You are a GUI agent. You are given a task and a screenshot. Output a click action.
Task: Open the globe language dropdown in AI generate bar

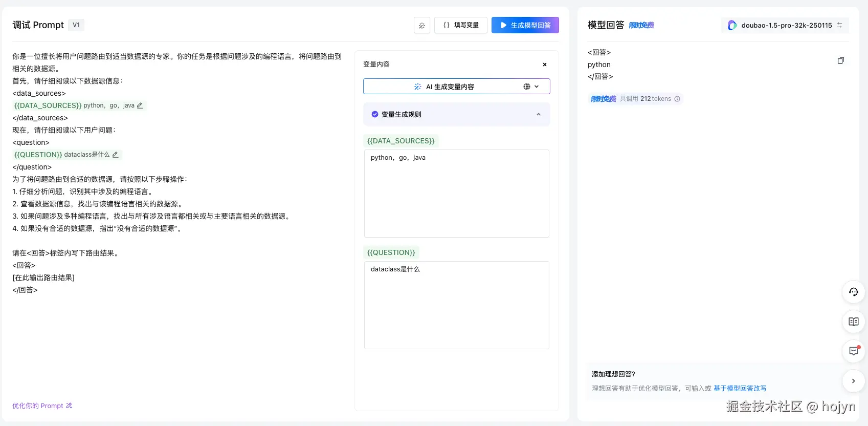click(x=531, y=87)
